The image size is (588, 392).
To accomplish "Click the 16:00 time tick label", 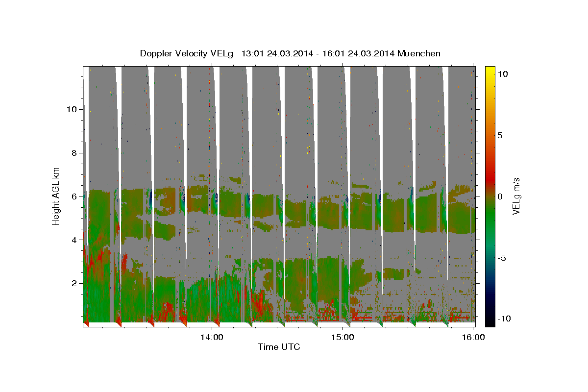I will point(473,337).
